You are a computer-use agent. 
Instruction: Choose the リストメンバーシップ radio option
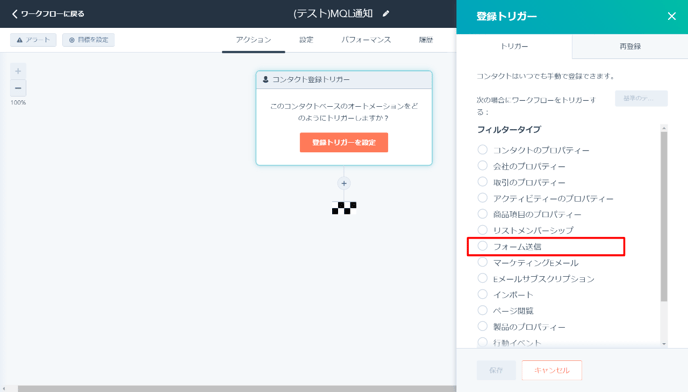point(482,230)
